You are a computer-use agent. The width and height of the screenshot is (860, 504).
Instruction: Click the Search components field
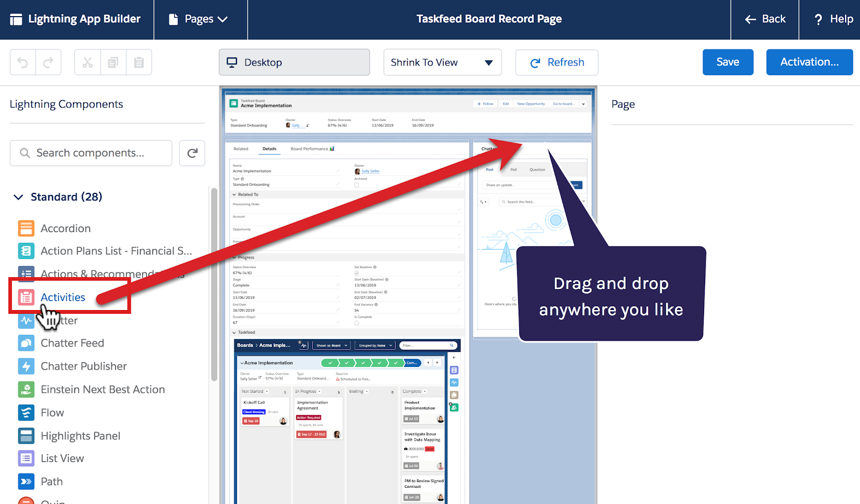click(91, 153)
